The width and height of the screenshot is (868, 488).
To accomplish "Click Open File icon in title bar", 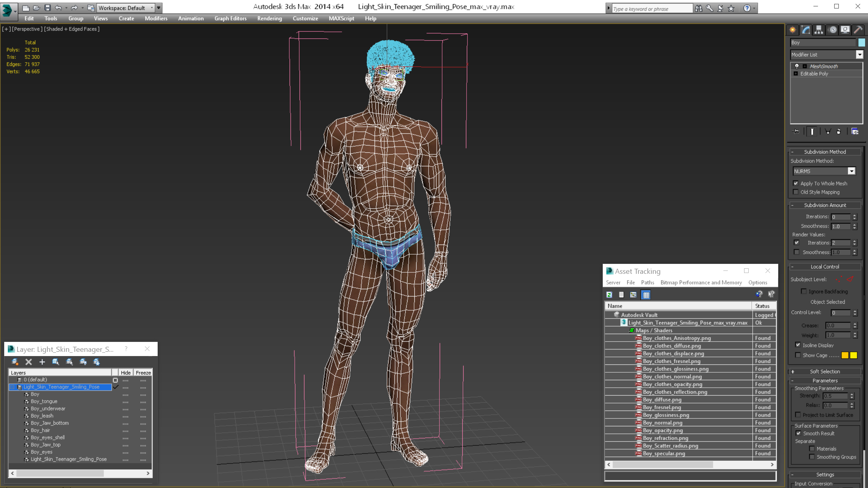I will tap(36, 8).
